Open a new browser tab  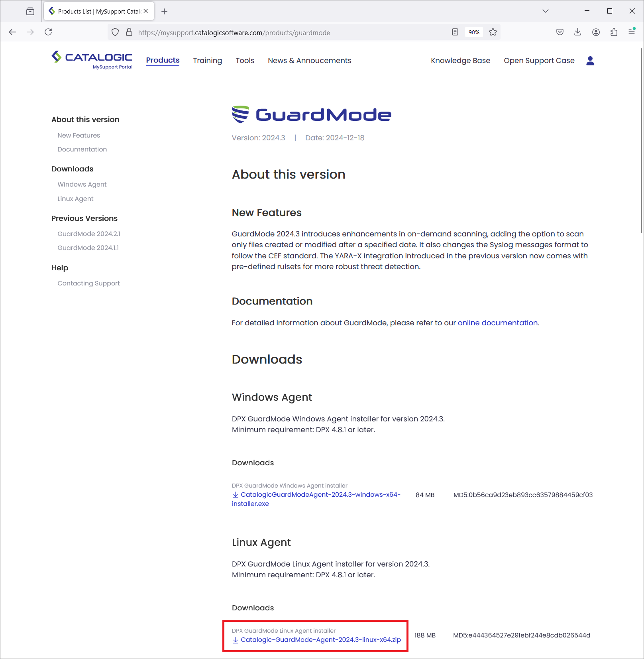click(x=164, y=12)
